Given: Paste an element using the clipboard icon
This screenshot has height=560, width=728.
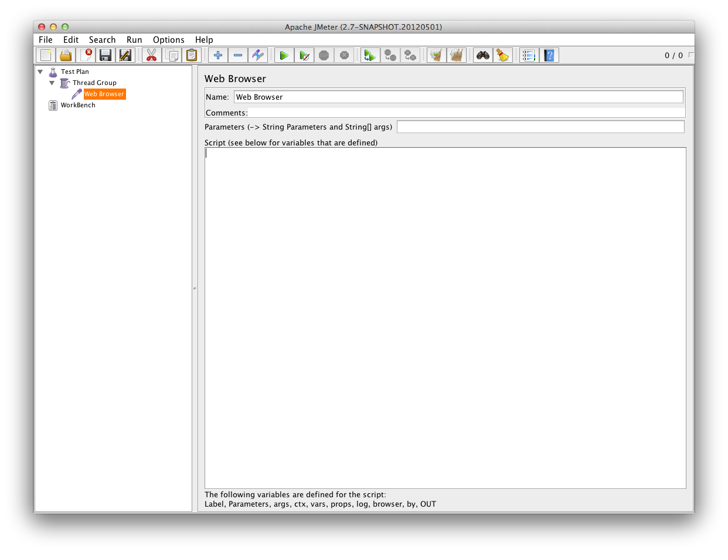Looking at the screenshot, I should pyautogui.click(x=191, y=55).
